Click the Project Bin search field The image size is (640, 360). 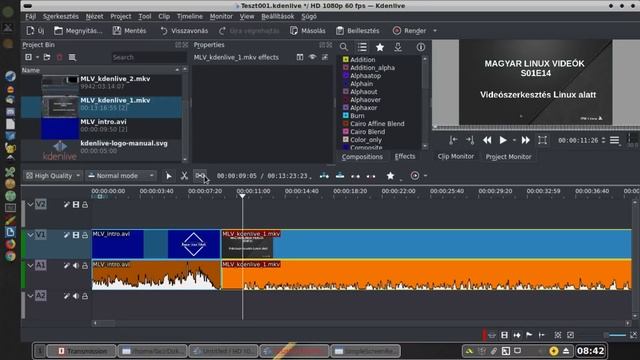click(x=149, y=58)
